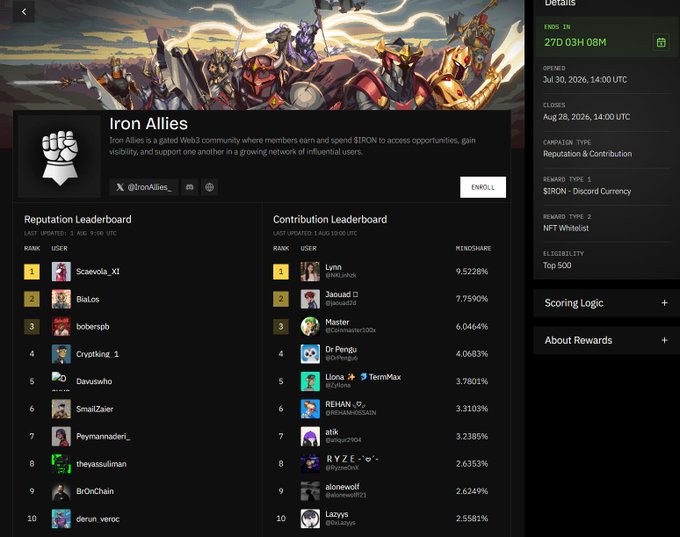Click the Reputation Leaderboard heading
Screen dimensions: 680x537
click(78, 219)
